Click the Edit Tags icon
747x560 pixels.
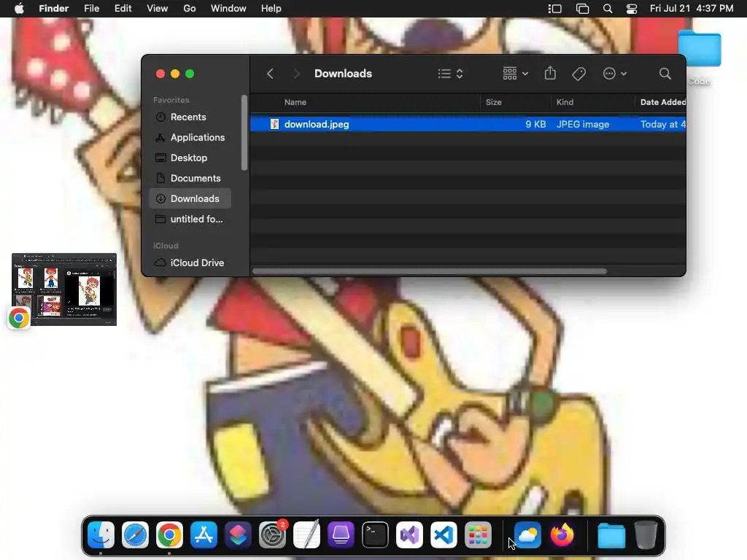pos(578,74)
